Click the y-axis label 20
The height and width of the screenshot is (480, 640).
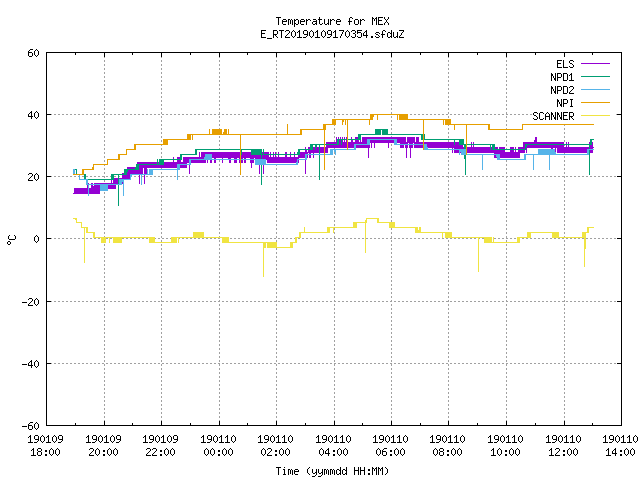[x=33, y=177]
